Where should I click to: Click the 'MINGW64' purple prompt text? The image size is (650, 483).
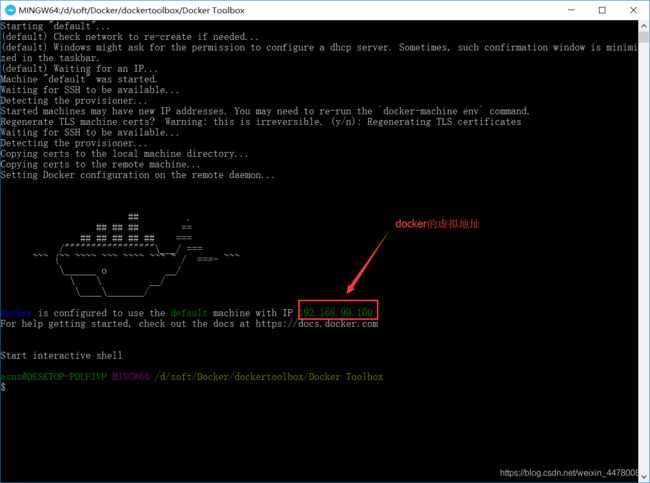click(130, 376)
